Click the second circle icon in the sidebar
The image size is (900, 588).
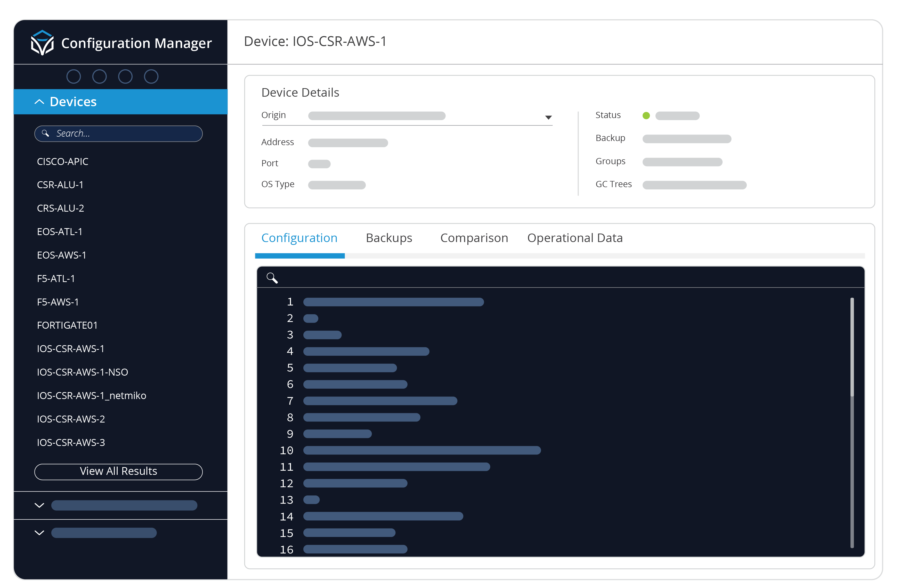click(100, 77)
